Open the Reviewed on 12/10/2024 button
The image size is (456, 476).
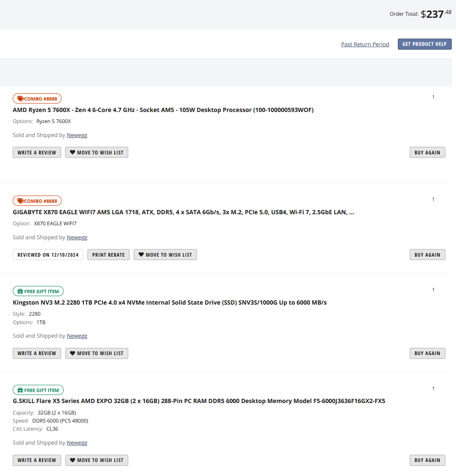48,255
